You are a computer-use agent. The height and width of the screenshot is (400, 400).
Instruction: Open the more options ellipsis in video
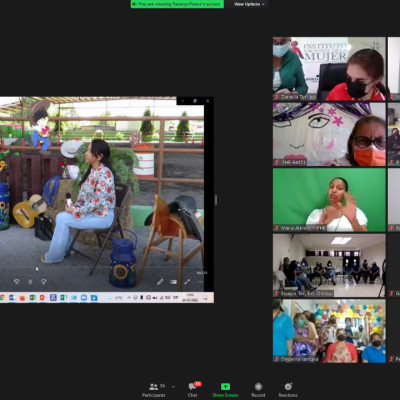[x=200, y=282]
